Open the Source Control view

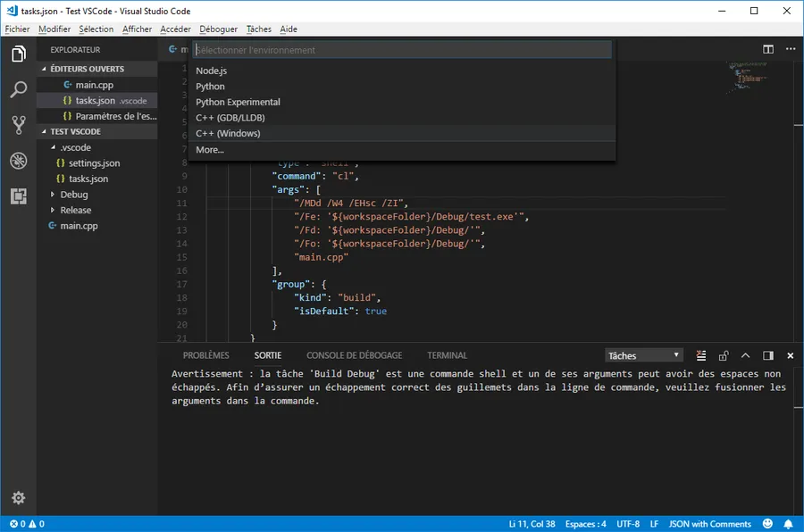pos(19,125)
